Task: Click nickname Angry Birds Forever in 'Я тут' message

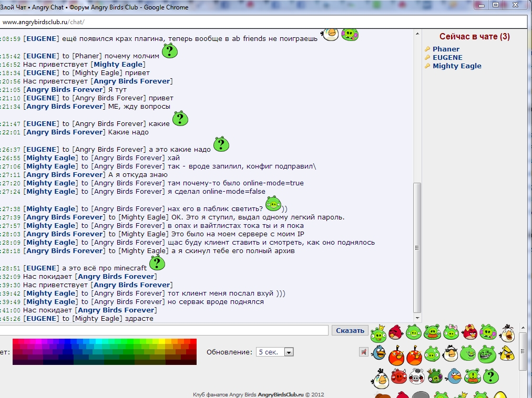Action: pos(65,89)
